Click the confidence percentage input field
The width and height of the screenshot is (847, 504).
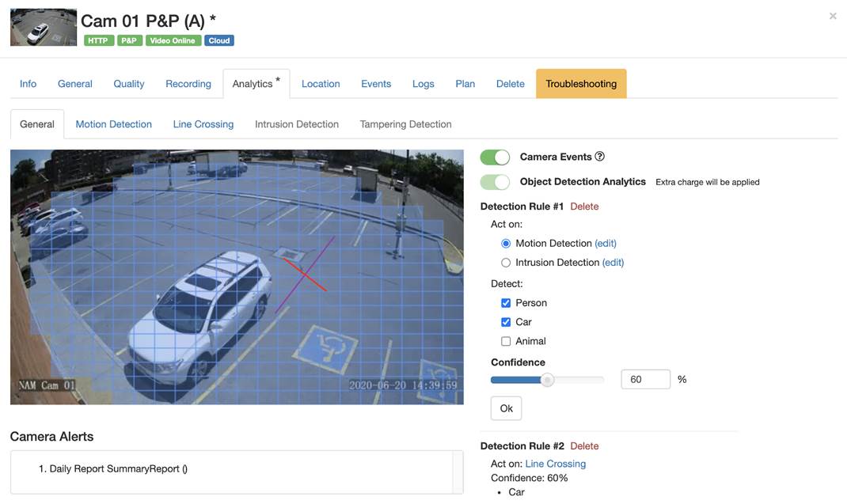click(x=645, y=379)
